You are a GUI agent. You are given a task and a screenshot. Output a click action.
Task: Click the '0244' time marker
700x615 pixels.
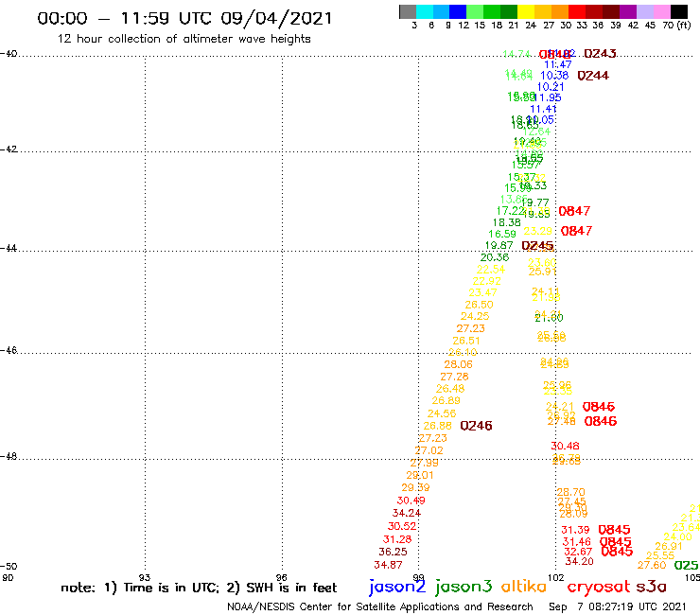(593, 76)
